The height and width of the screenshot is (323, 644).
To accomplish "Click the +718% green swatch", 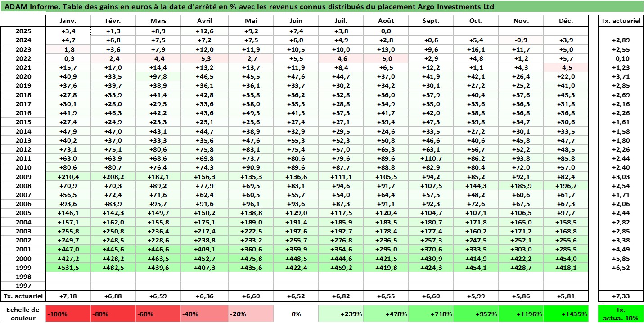I will click(431, 314).
